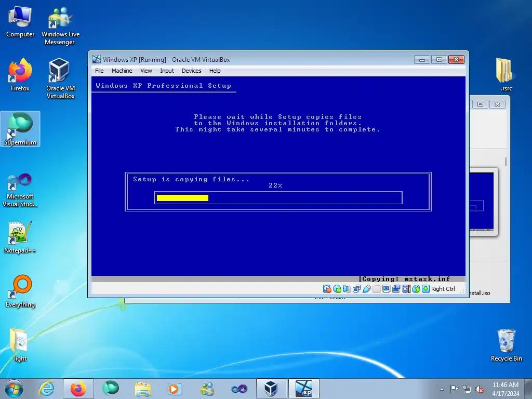
Task: Show hidden tray icons arrow
Action: tap(442, 389)
